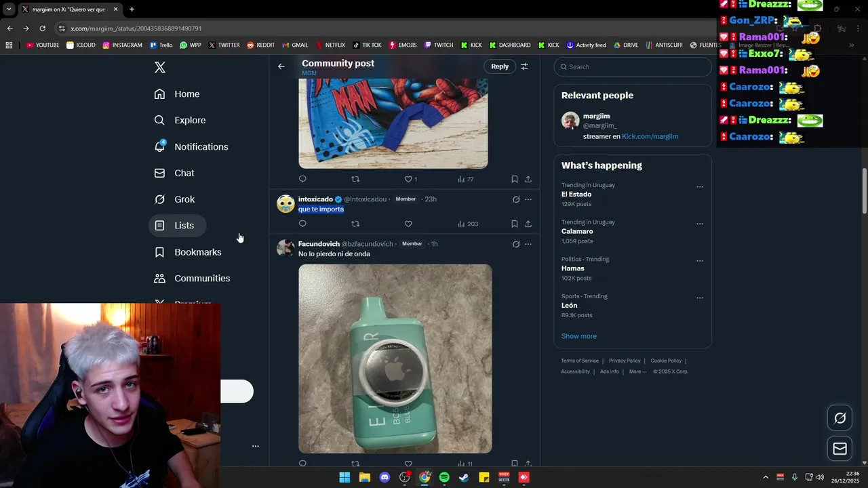Open the TWITCH bookmark
Screen dimensions: 868x488
(439, 45)
